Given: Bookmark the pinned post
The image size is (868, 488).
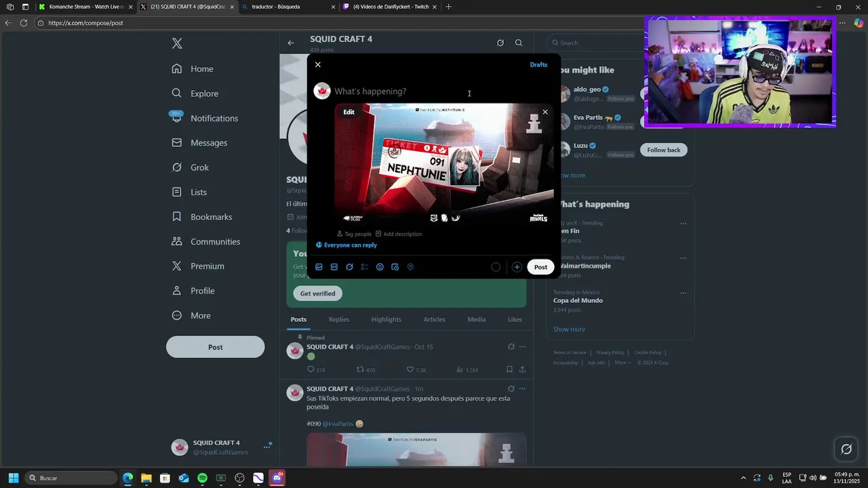Looking at the screenshot, I should point(509,369).
